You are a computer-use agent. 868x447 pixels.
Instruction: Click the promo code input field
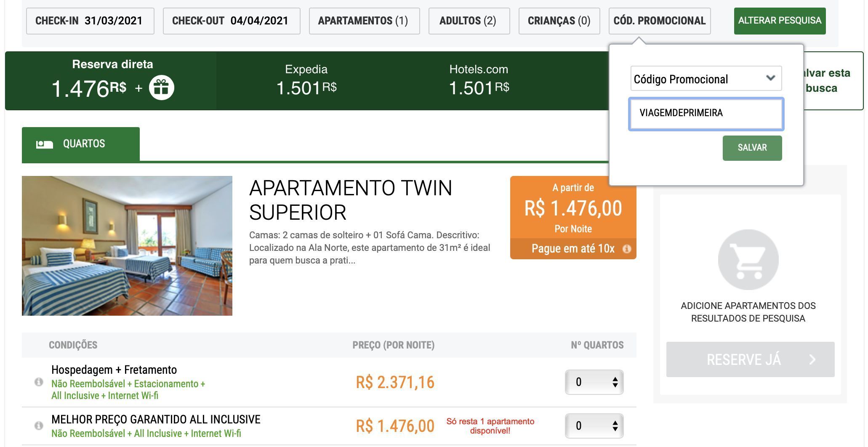(x=706, y=113)
